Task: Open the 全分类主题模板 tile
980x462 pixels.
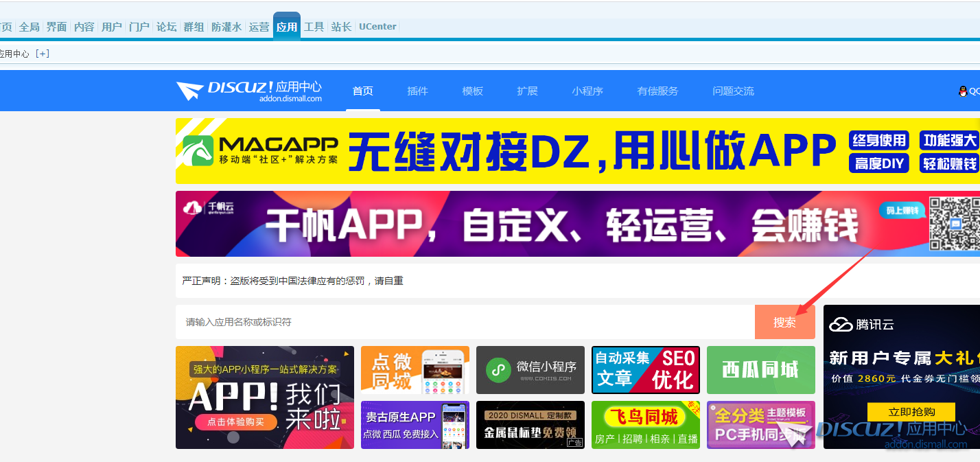Action: (761, 425)
